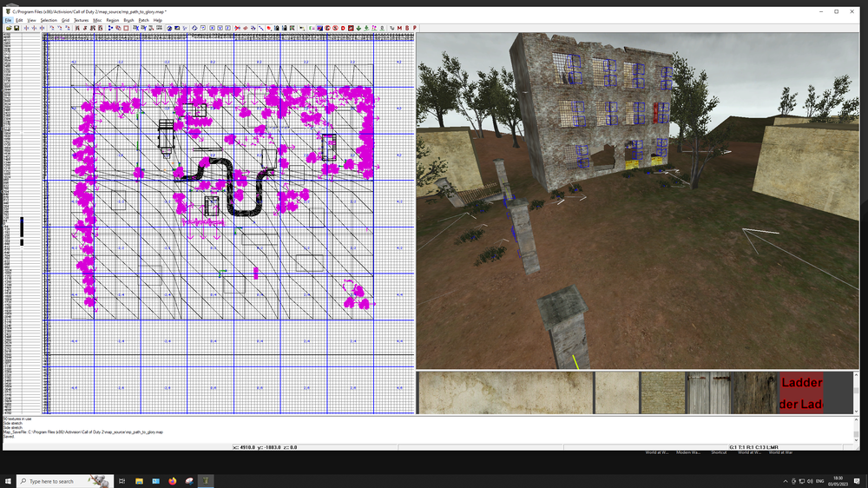Select the red Ladder texture thumbnail
The image size is (868, 488).
click(x=801, y=392)
